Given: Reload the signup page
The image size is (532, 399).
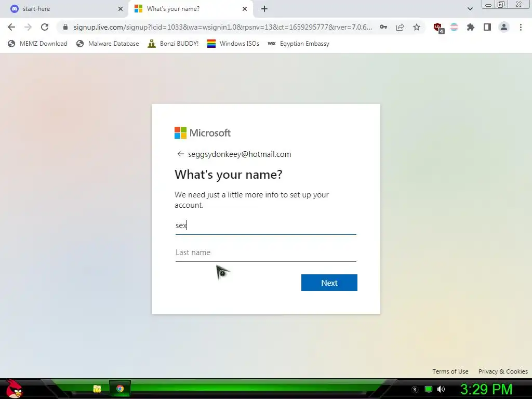Looking at the screenshot, I should (45, 27).
